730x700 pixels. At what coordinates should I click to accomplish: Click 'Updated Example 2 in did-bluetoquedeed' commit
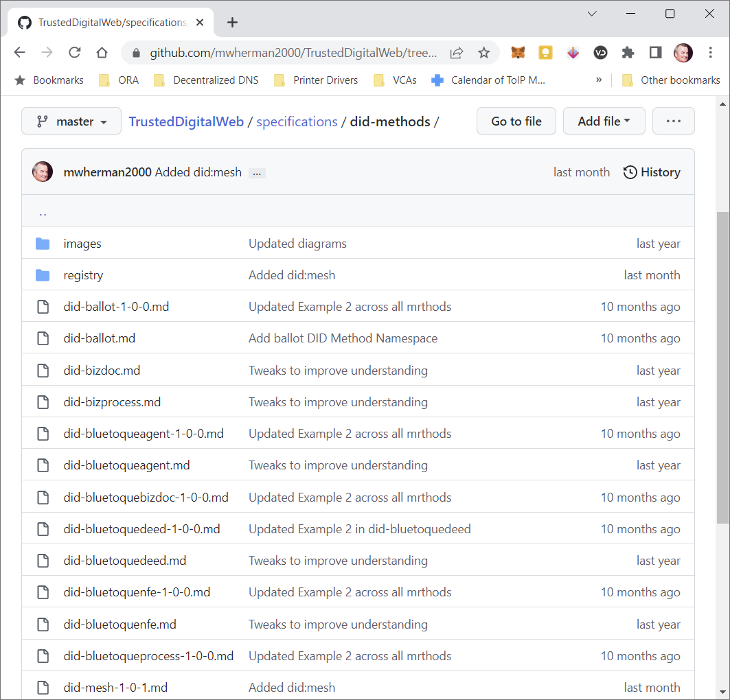tap(360, 529)
